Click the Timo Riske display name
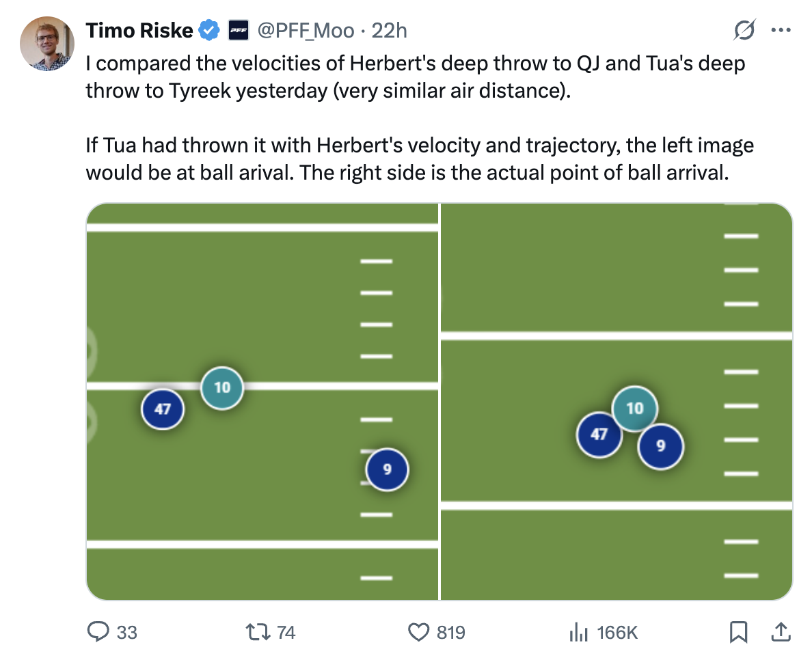The height and width of the screenshot is (660, 812). tap(139, 30)
